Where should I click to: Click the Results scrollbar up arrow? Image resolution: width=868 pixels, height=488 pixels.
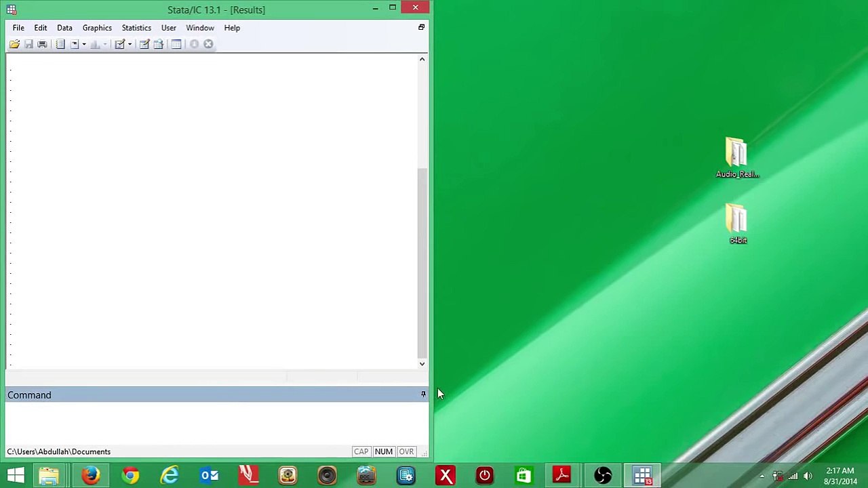pos(422,60)
